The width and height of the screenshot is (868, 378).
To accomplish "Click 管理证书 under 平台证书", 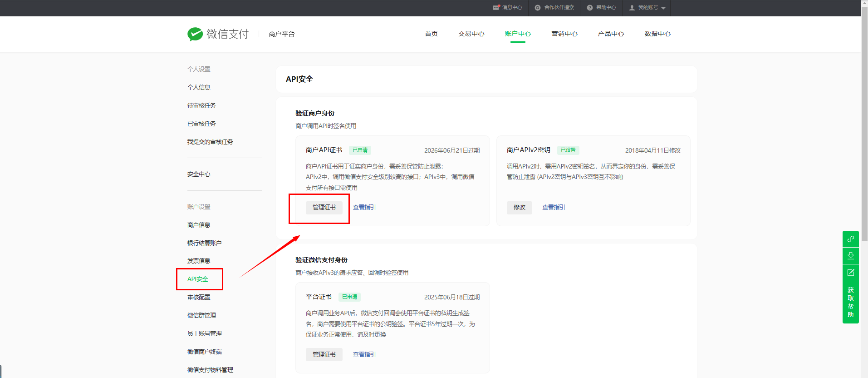I will point(324,354).
